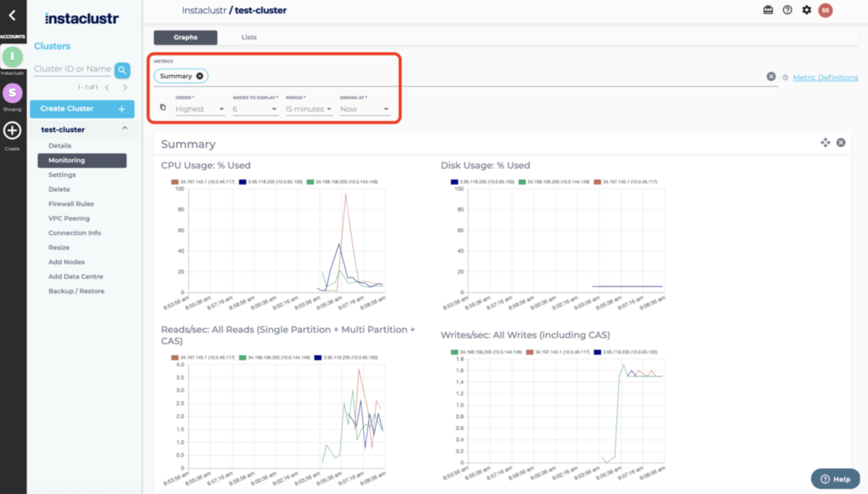Open the Add Data Centre menu item
Viewport: 868px width, 494px height.
75,277
